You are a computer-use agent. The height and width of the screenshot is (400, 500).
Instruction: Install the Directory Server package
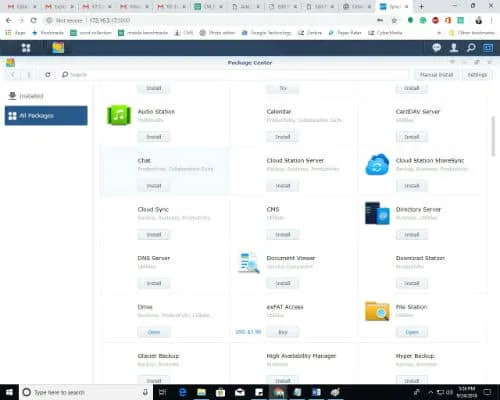(412, 235)
